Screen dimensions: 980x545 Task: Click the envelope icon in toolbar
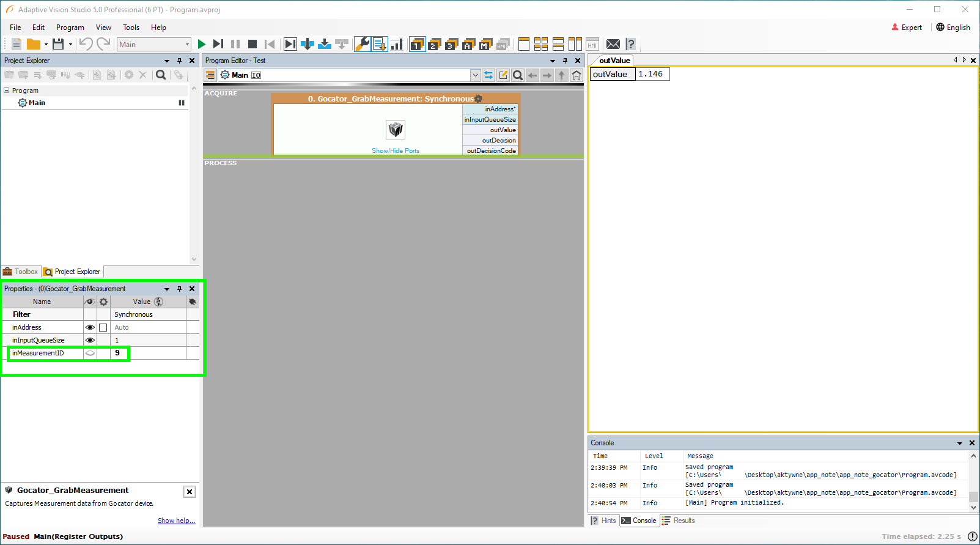613,44
